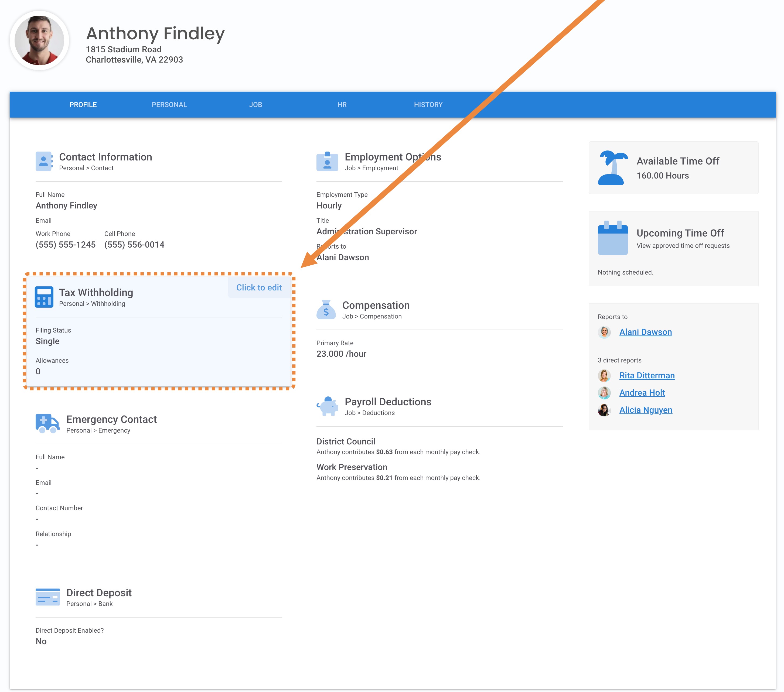Open Alicia Nguyen's profile link

pos(646,410)
